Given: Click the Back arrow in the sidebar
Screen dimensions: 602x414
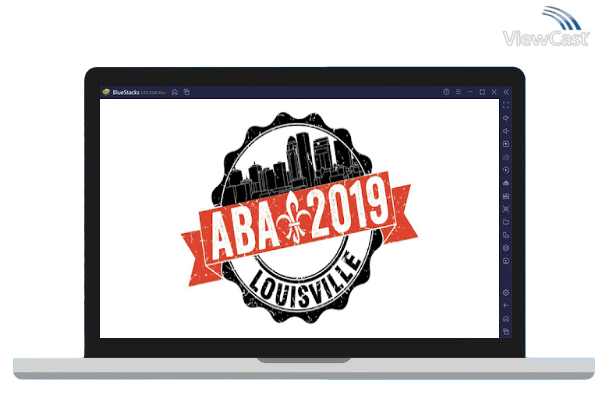Looking at the screenshot, I should coord(506,306).
